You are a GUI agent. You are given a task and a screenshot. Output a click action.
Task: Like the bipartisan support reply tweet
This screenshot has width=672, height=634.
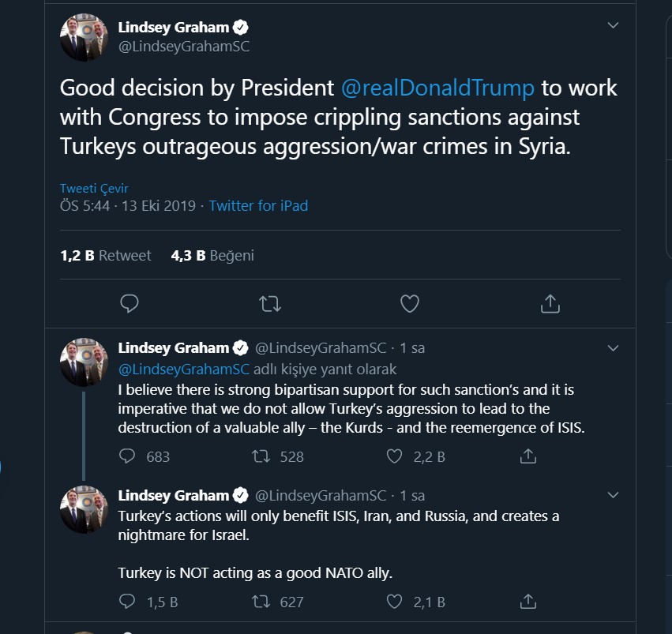396,456
